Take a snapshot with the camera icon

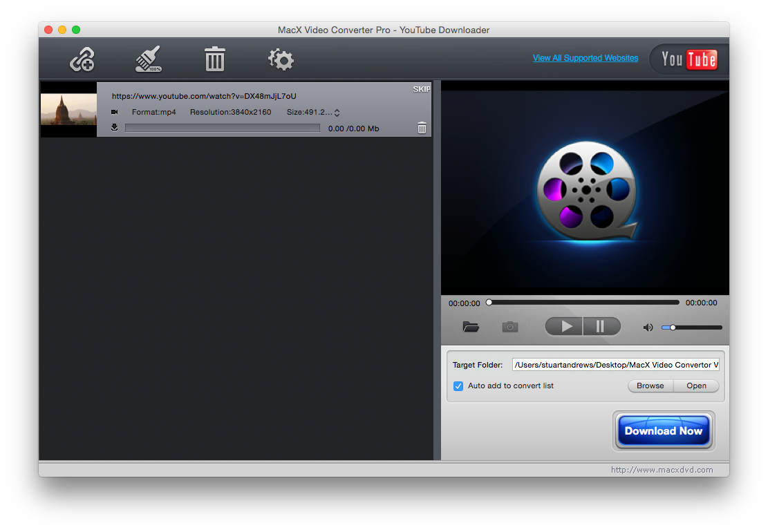click(510, 326)
